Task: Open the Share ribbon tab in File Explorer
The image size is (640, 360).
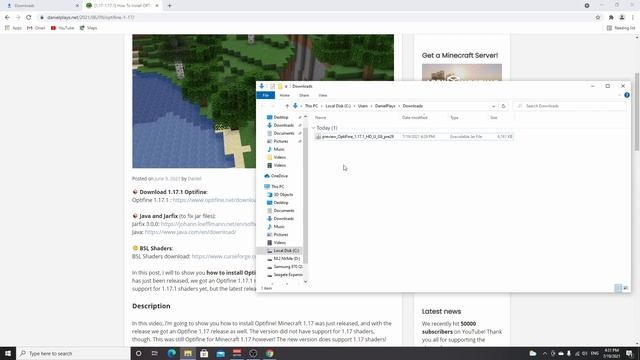Action: pos(304,95)
